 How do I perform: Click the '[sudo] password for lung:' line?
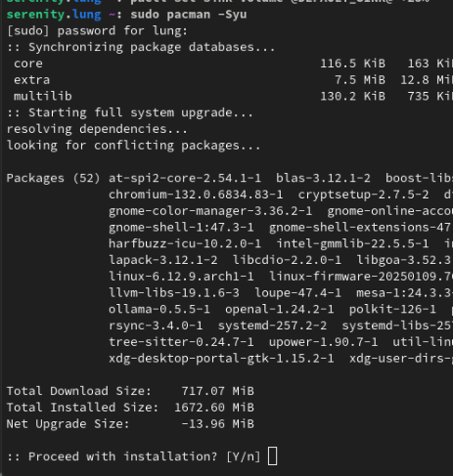pyautogui.click(x=98, y=31)
